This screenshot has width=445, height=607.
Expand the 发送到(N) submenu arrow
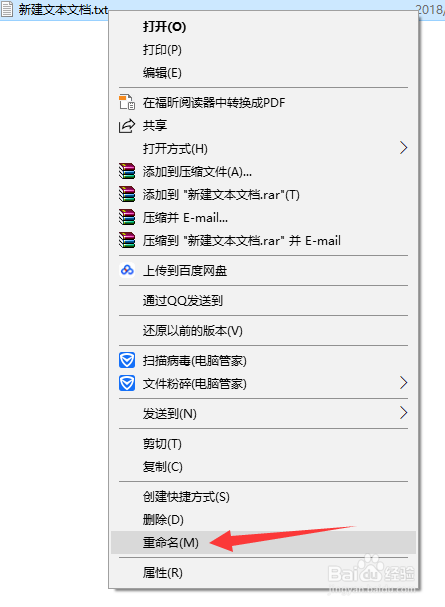click(404, 413)
